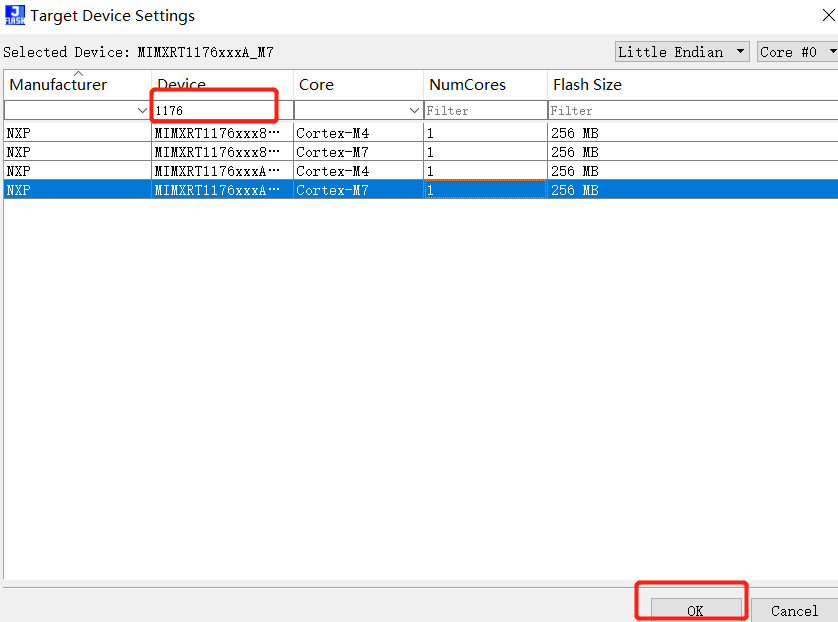Click the Device filter field containing 1176
The width and height of the screenshot is (838, 622).
pos(220,110)
